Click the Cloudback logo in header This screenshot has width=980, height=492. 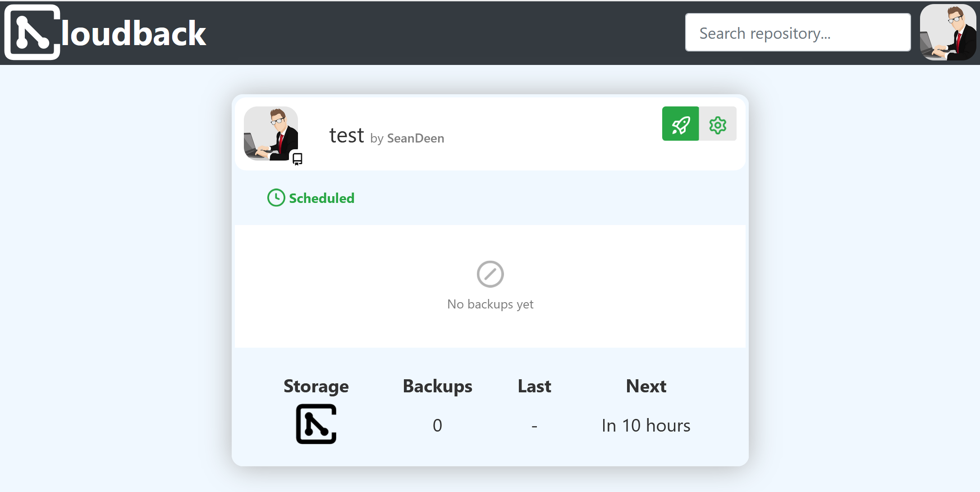(105, 32)
